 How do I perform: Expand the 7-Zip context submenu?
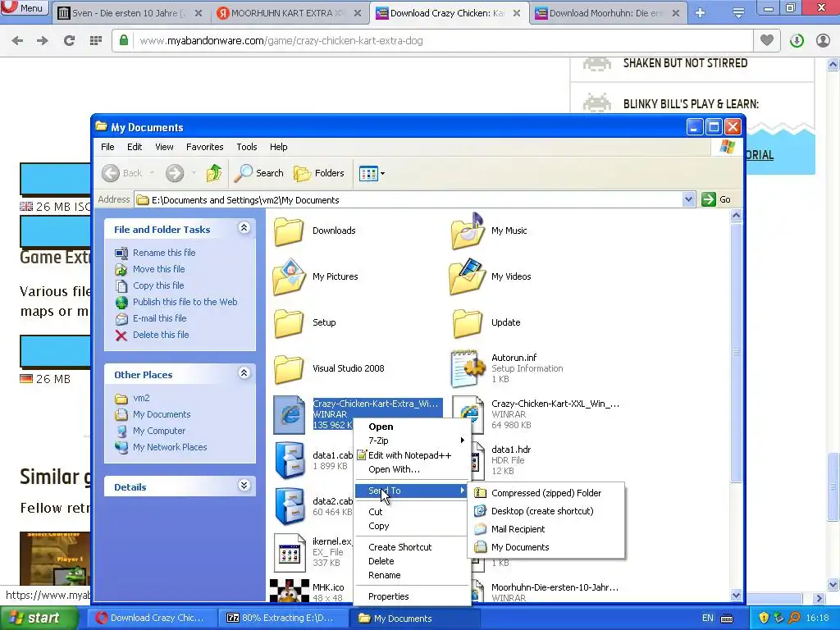coord(412,441)
